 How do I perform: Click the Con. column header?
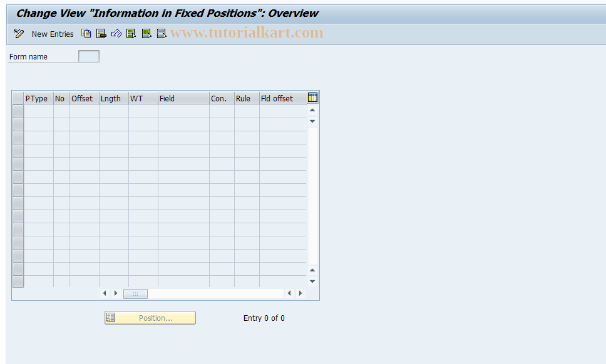222,98
